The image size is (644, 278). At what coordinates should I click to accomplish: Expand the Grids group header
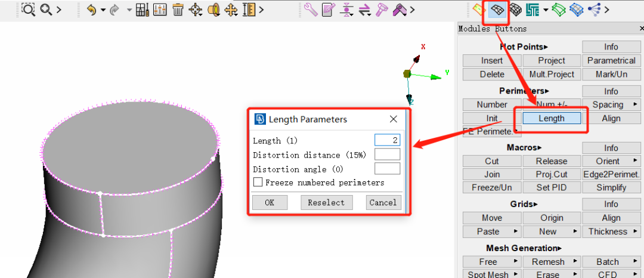pyautogui.click(x=524, y=203)
